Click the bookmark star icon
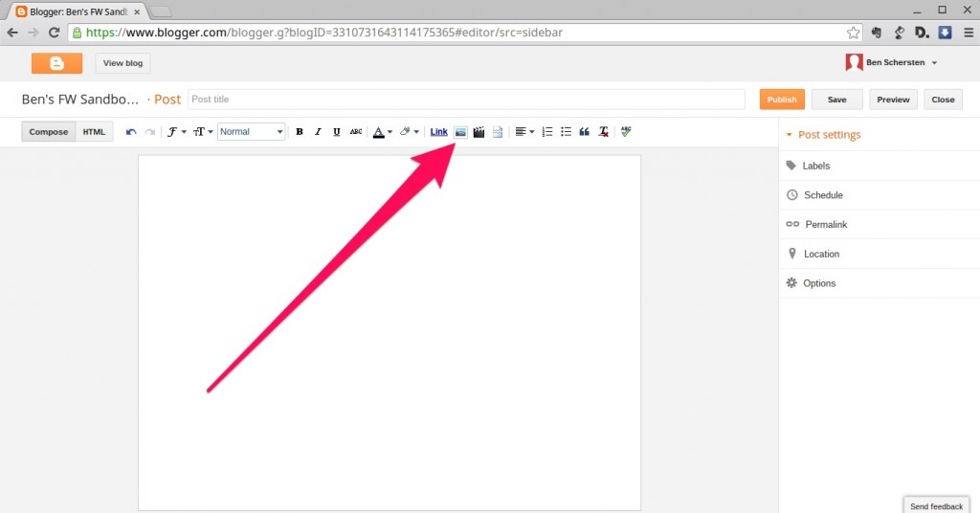Screen dimensions: 980x513 pyautogui.click(x=853, y=33)
